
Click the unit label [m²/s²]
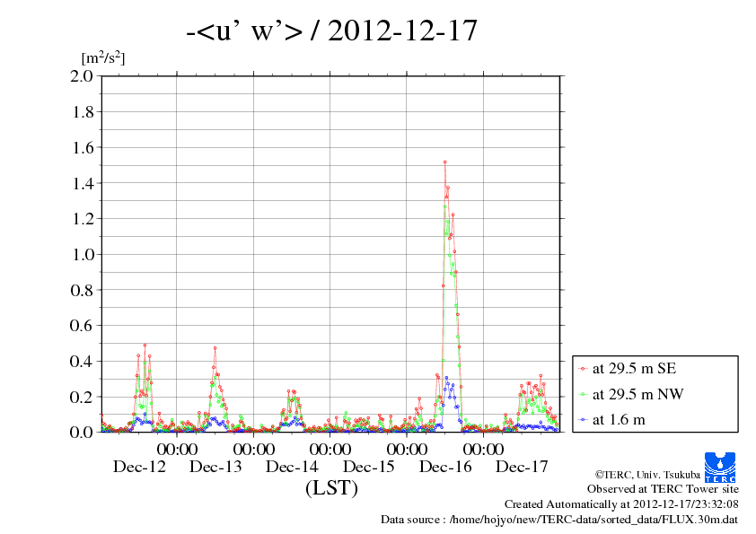point(103,58)
